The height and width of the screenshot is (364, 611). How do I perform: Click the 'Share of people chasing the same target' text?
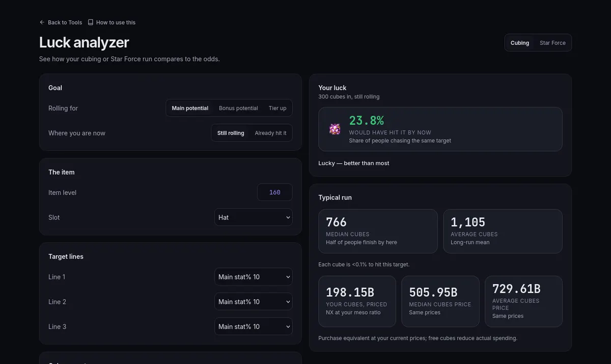[x=400, y=141]
